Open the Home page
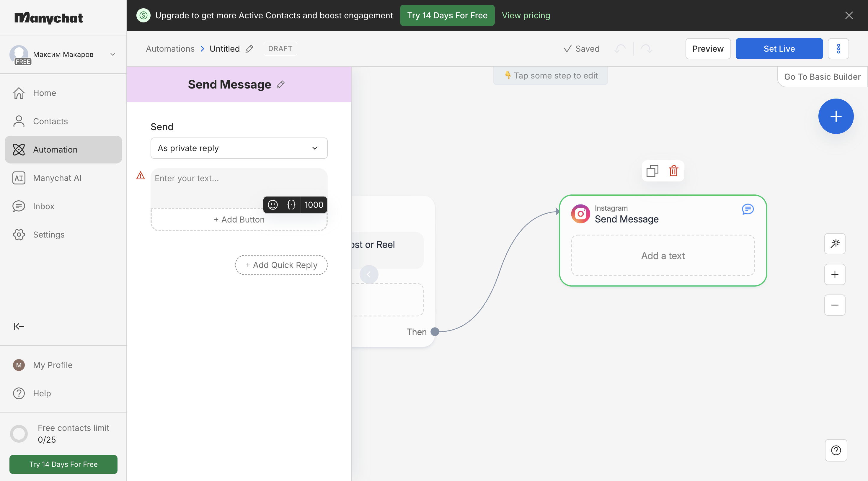 [63, 93]
